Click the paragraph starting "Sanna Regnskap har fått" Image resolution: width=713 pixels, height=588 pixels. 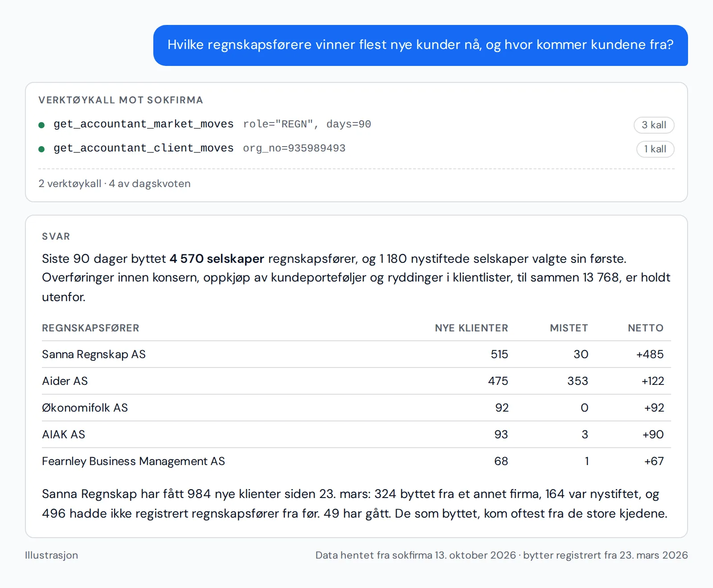(x=355, y=504)
